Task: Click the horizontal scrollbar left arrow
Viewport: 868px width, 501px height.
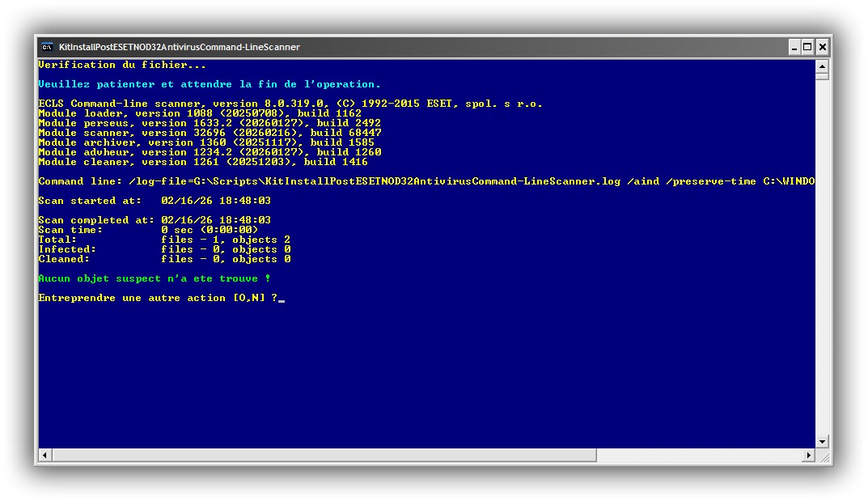Action: click(x=44, y=455)
